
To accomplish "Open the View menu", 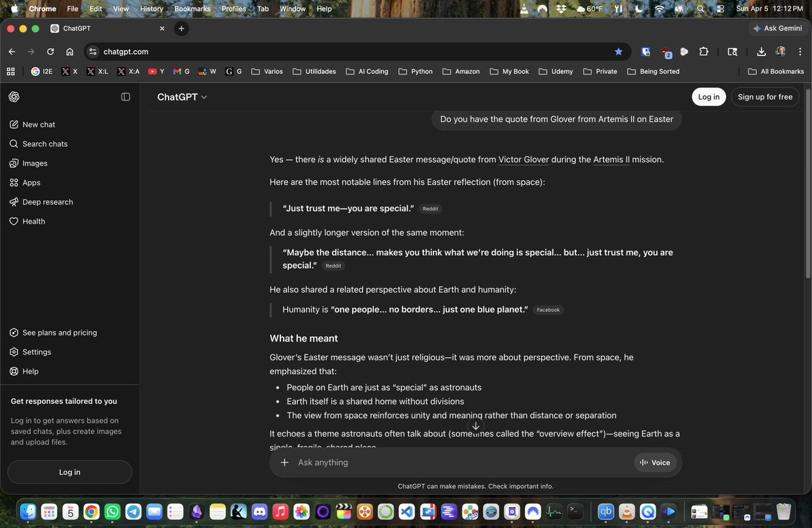I will (121, 9).
